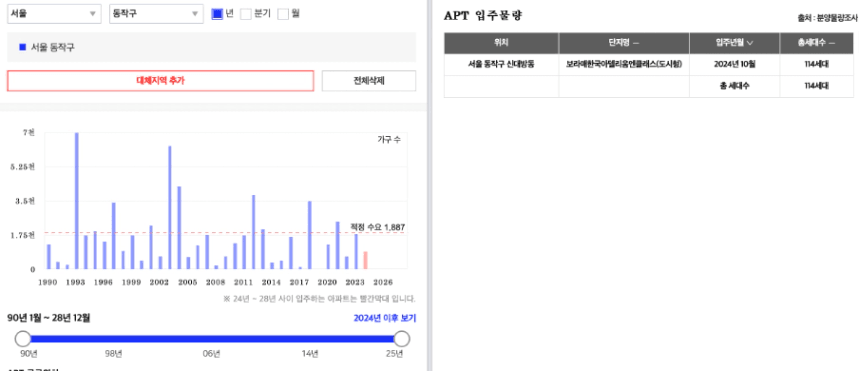Image resolution: width=859 pixels, height=371 pixels.
Task: Click the 1.75천 y-axis label
Action: [22, 235]
